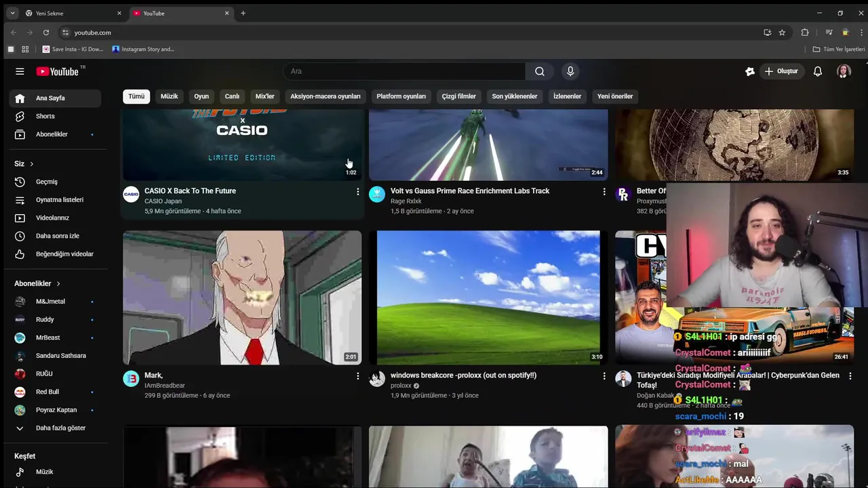Select the Platform oyunları chip
The height and width of the screenshot is (488, 868).
(x=401, y=96)
